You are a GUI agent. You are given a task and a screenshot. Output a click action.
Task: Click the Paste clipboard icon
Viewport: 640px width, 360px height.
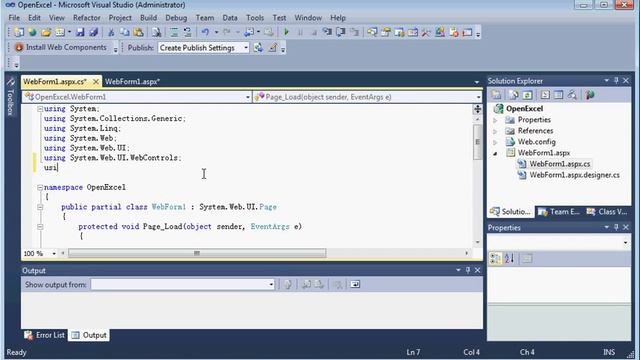click(138, 32)
